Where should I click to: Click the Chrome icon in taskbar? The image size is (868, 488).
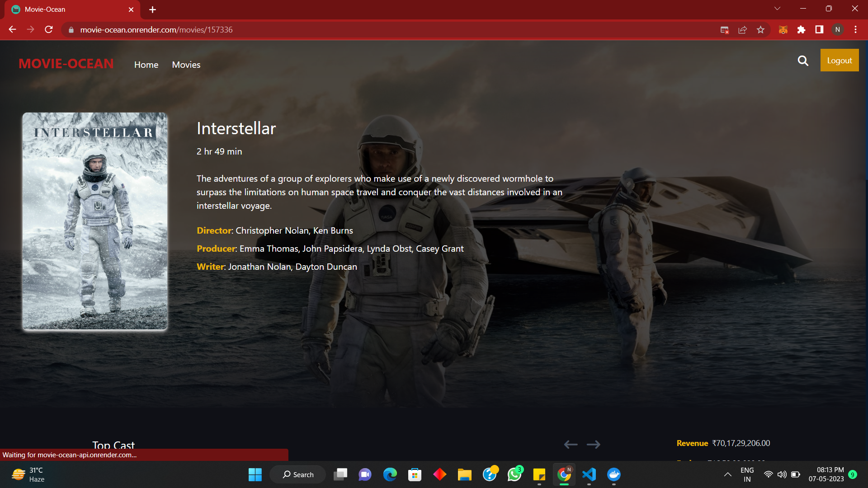point(564,474)
